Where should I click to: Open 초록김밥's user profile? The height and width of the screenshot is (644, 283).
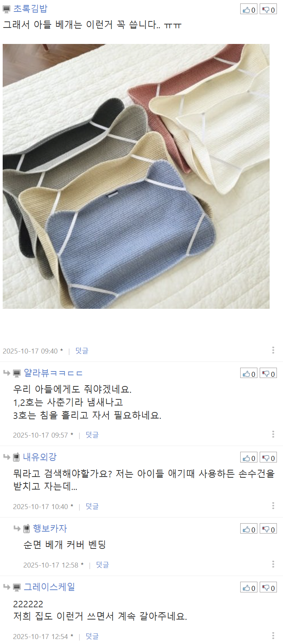point(31,8)
